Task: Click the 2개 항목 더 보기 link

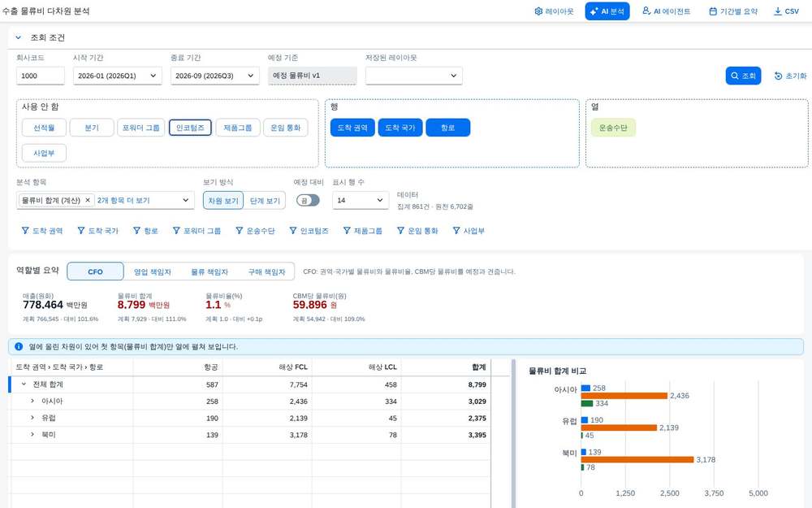Action: [x=123, y=200]
